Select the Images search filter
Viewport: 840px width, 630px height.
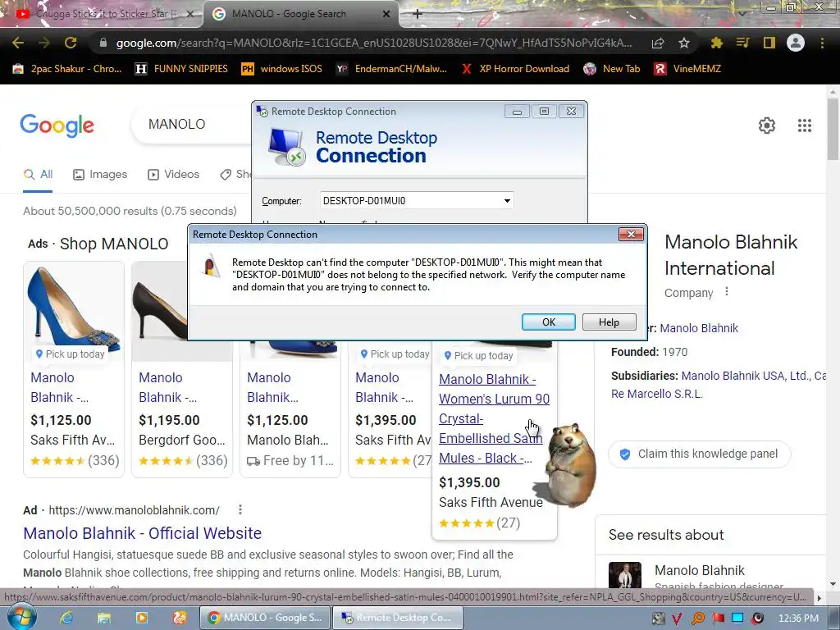coord(100,174)
